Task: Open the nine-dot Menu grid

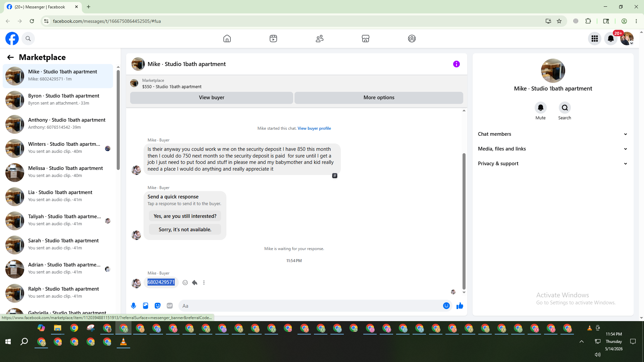Action: coord(595,39)
